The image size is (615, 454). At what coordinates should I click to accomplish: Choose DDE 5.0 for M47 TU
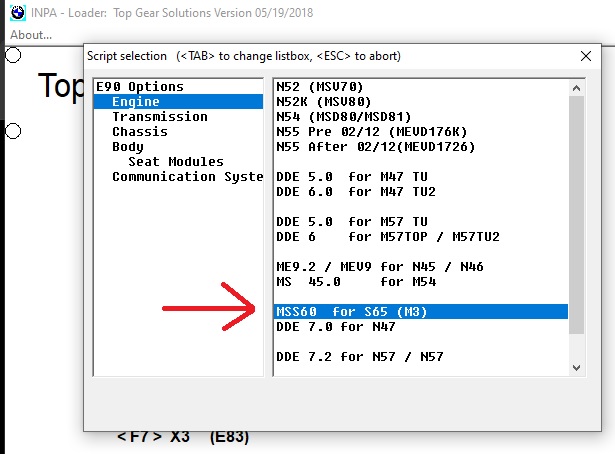click(421, 177)
